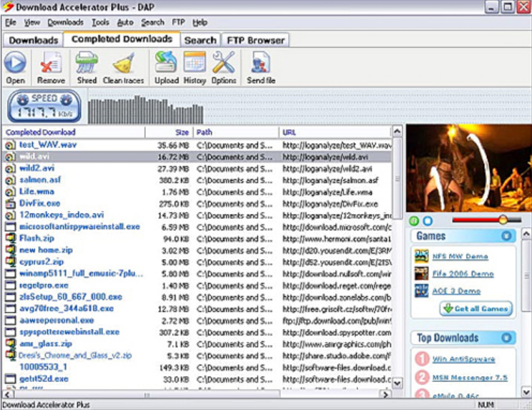532x410 pixels.
Task: Open the Tools menu
Action: pyautogui.click(x=100, y=22)
